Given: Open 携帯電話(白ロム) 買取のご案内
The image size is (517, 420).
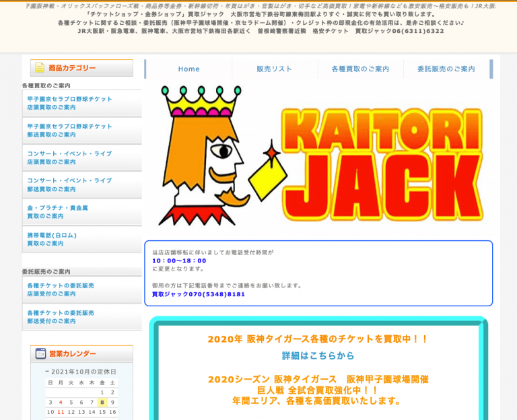Looking at the screenshot, I should [x=53, y=239].
